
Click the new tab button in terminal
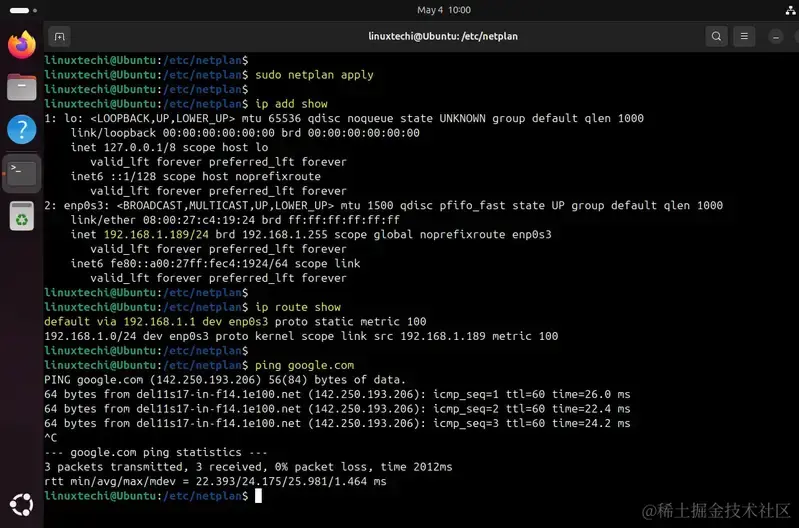point(60,37)
